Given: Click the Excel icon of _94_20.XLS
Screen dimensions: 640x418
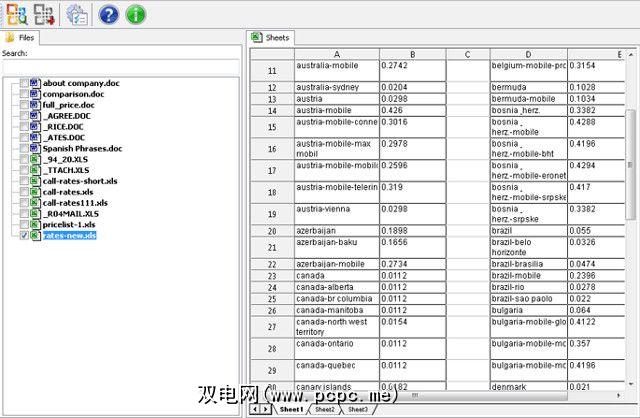Looking at the screenshot, I should coord(35,160).
